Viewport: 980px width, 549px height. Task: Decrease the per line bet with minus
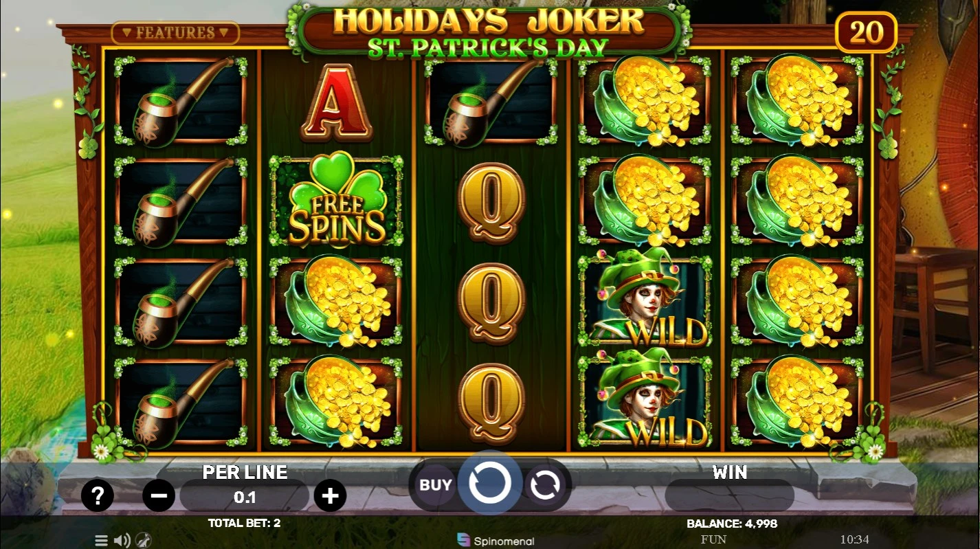(x=159, y=495)
